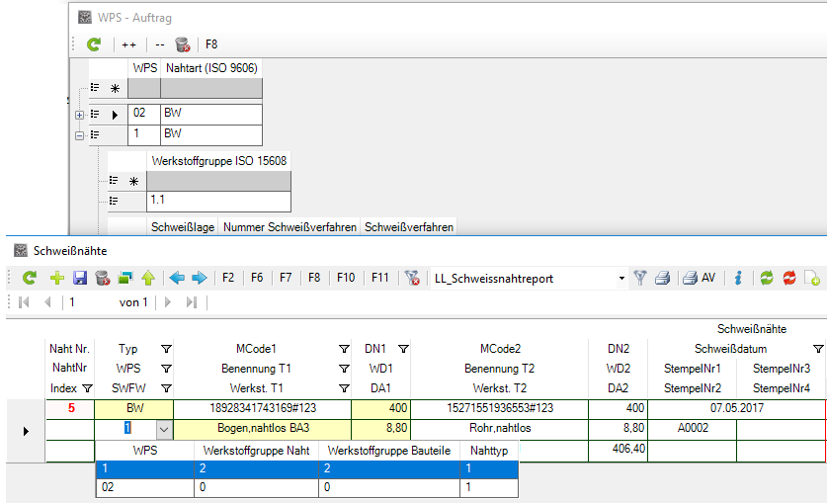Collapse the WPS 1 tree row
This screenshot has height=504, width=827.
point(80,135)
